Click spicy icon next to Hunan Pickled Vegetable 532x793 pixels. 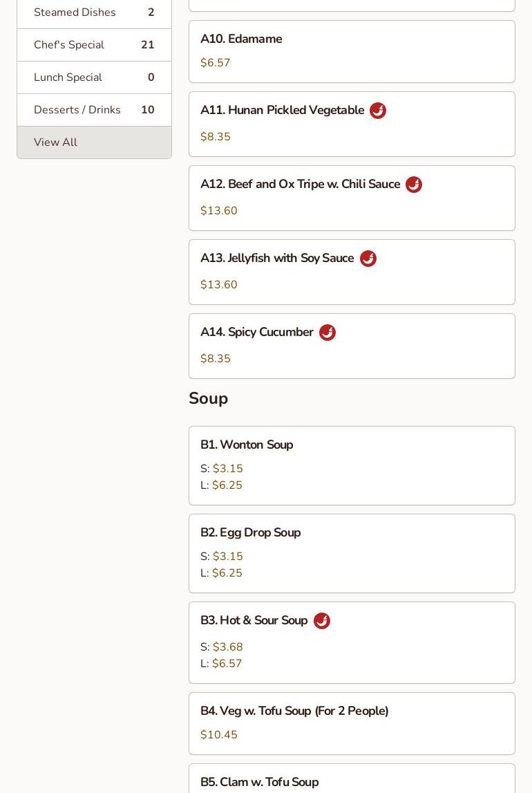coord(378,111)
